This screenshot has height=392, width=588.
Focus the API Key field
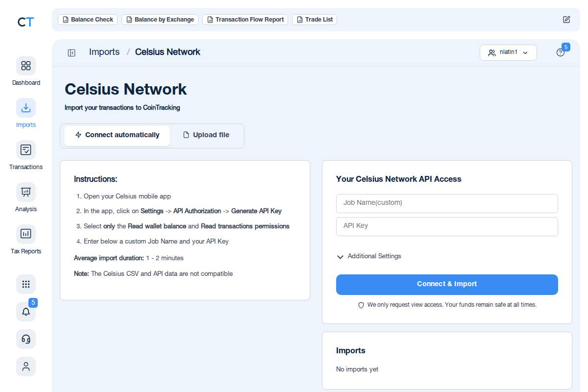[x=447, y=226]
